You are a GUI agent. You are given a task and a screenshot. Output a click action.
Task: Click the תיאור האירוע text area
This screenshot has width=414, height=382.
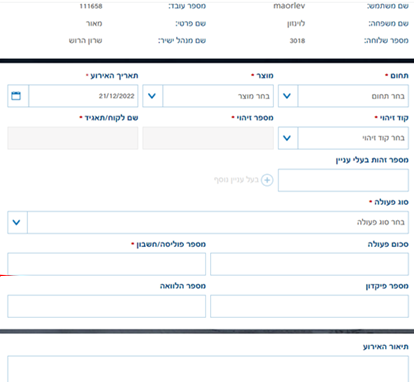(x=208, y=369)
